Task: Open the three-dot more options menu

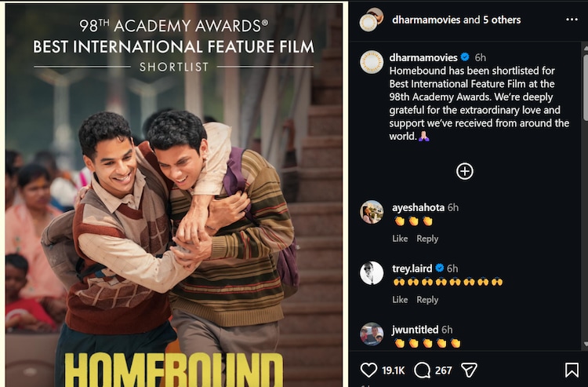Action: tap(572, 20)
